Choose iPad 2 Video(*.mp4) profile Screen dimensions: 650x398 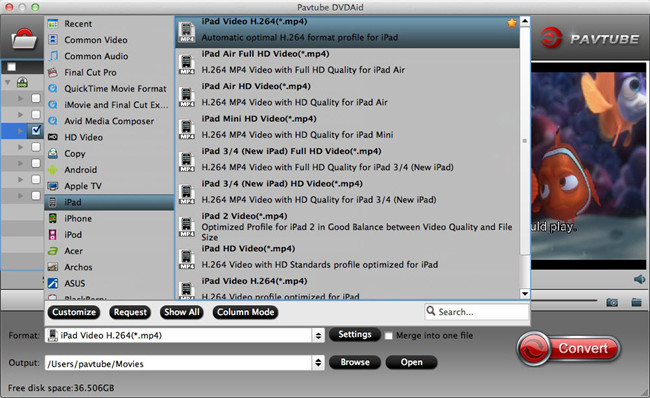pyautogui.click(x=347, y=227)
